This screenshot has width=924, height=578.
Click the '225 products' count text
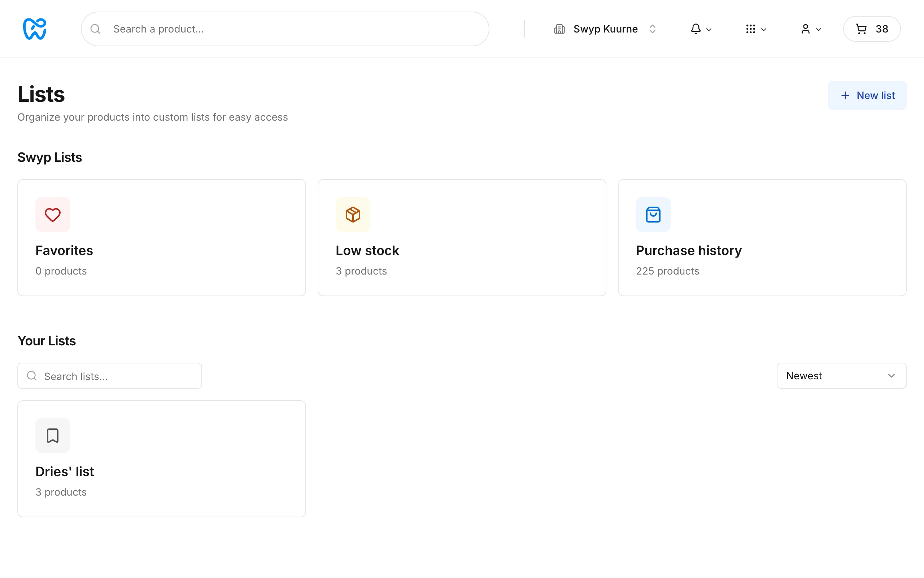[667, 271]
